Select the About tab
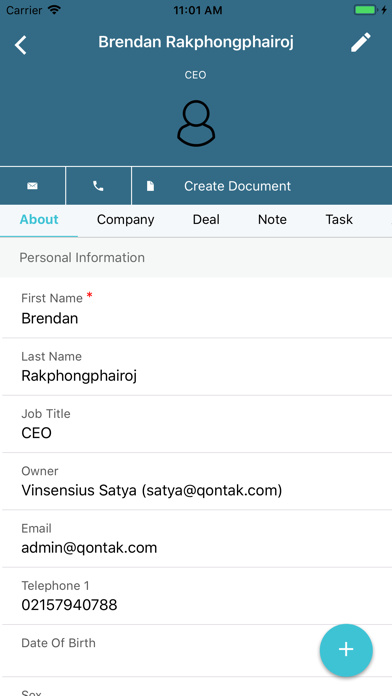 click(39, 220)
